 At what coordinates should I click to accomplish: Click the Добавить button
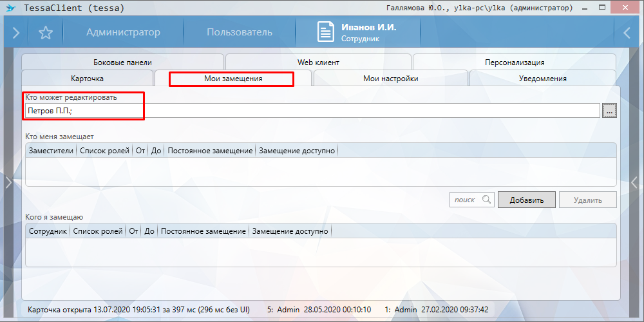(x=527, y=200)
